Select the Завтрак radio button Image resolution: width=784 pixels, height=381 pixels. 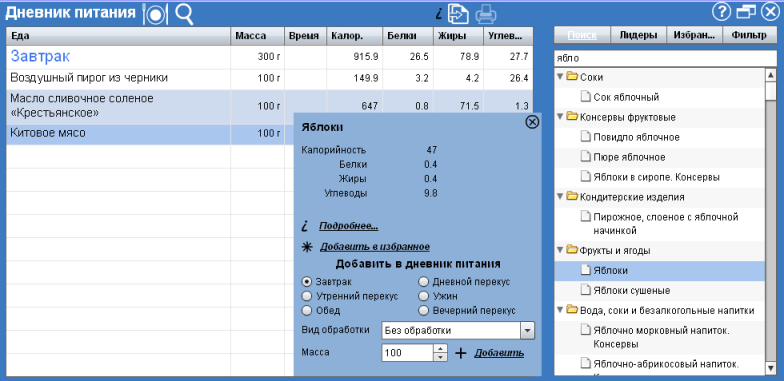(308, 282)
